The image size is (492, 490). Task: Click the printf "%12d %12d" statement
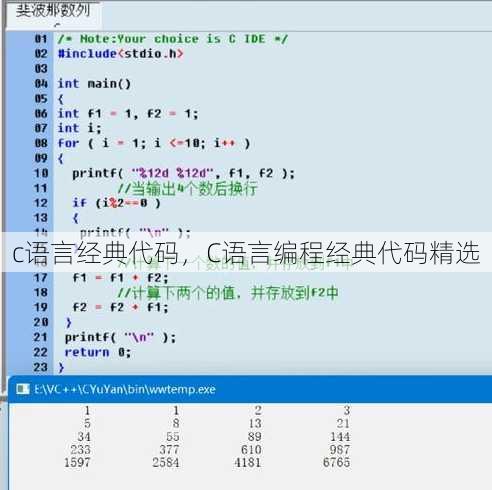point(184,173)
